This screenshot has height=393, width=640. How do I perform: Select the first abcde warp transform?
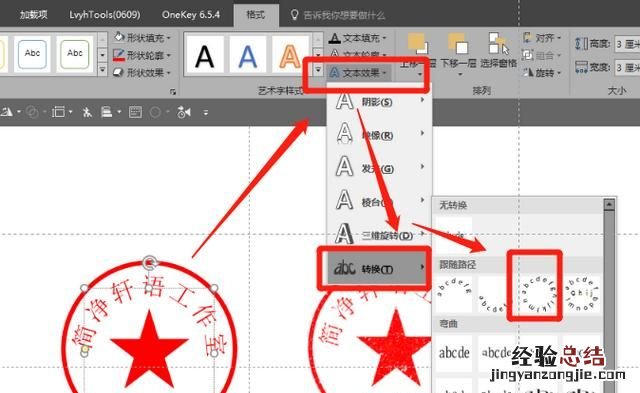(454, 353)
